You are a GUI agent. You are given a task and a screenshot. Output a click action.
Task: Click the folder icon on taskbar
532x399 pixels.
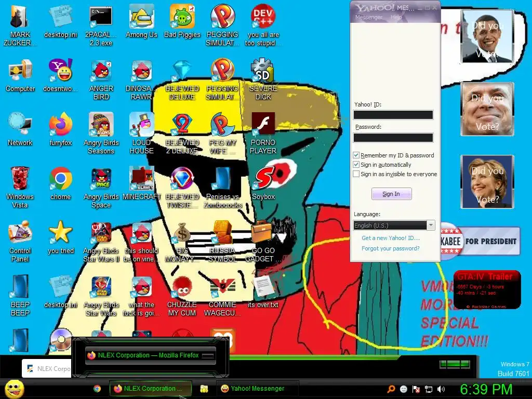pos(204,389)
